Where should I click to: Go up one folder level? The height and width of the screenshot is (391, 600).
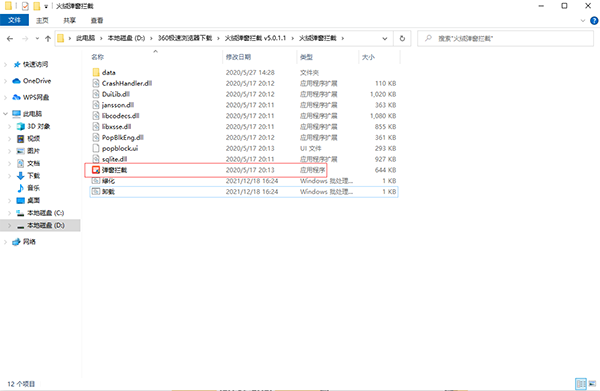coord(48,38)
